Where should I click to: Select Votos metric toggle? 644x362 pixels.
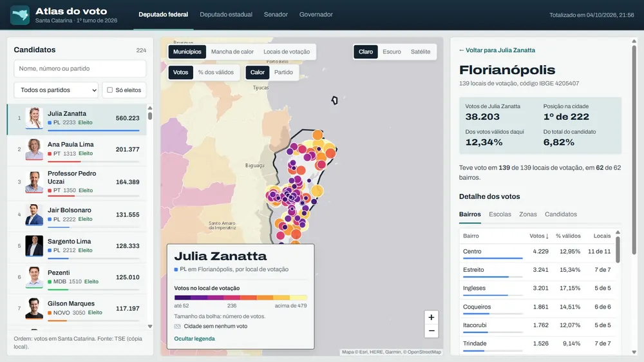pyautogui.click(x=181, y=72)
